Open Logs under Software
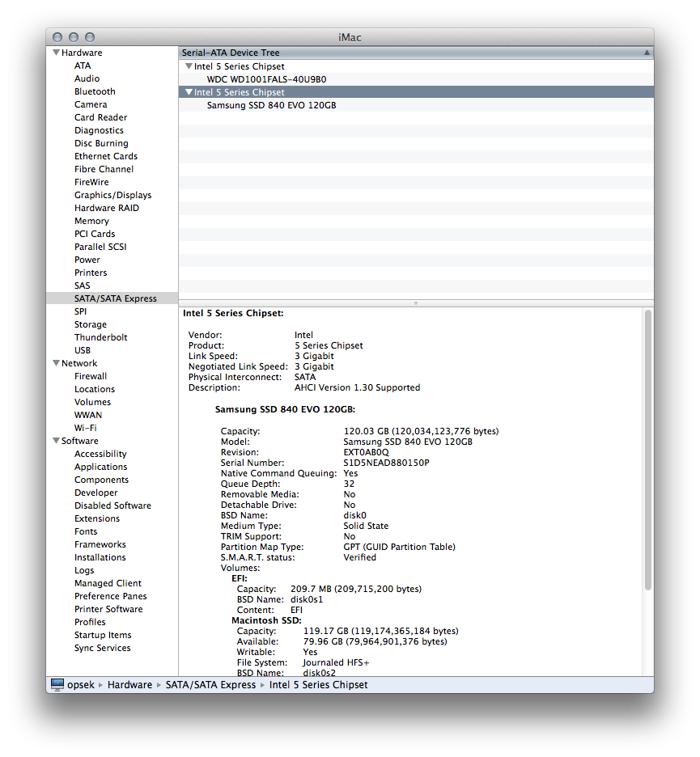Viewport: 700px width, 757px height. click(84, 570)
